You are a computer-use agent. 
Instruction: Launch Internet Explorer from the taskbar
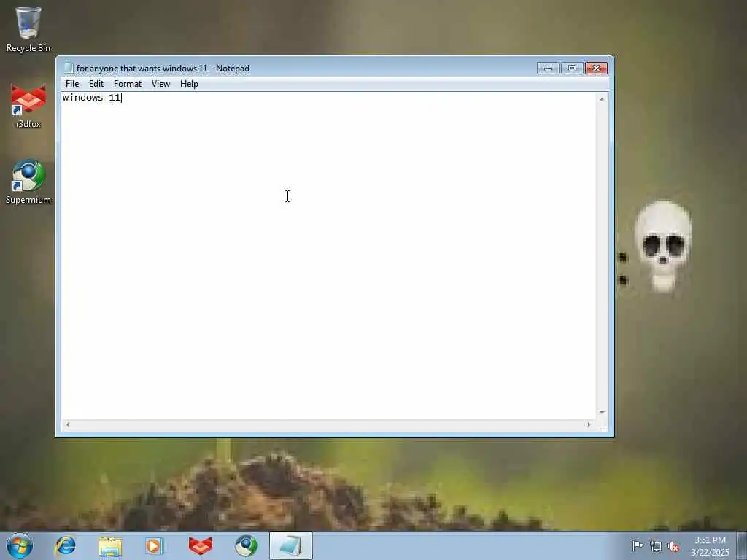(65, 545)
